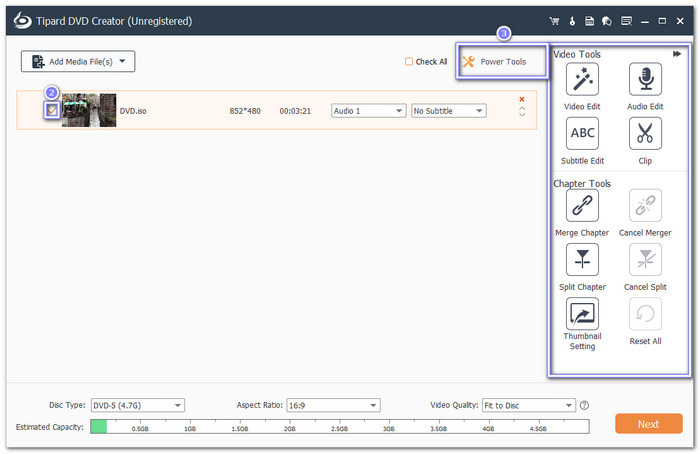Viewport: 700px width, 454px height.
Task: Click the DVD.iso file name
Action: coord(133,111)
